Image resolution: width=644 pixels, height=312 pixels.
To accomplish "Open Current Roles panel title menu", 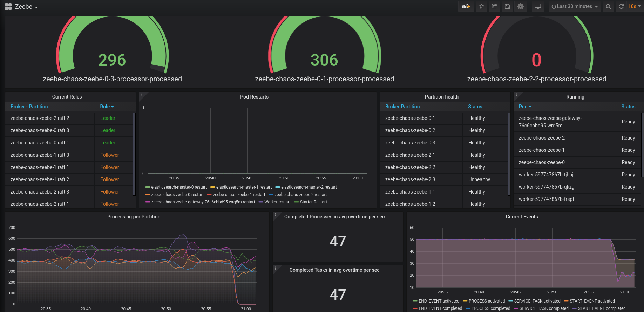I will 67,97.
